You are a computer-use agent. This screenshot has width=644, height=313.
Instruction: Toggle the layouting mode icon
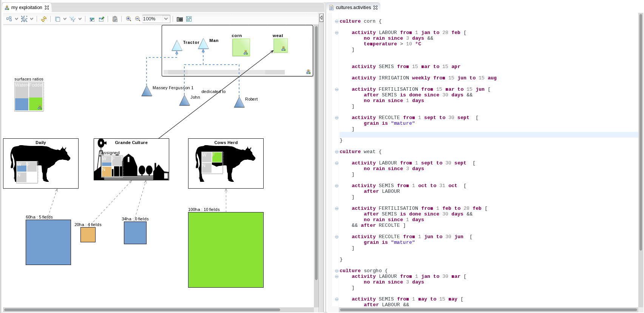[x=189, y=19]
